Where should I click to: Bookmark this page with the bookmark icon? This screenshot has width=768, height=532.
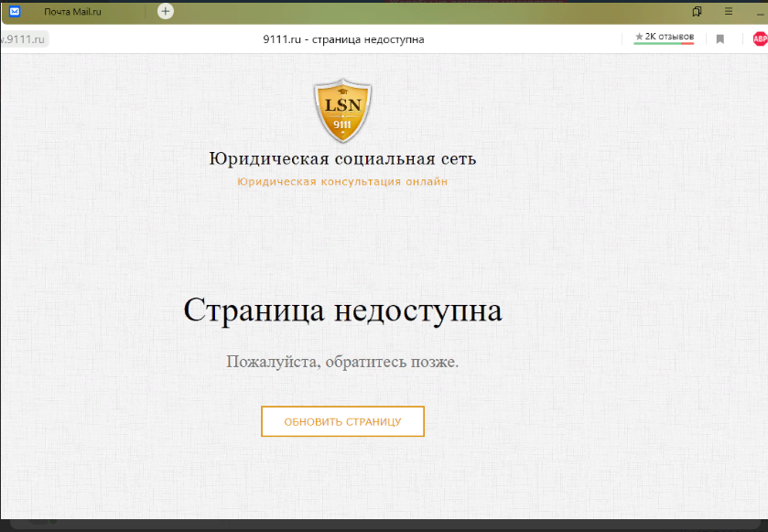click(720, 39)
